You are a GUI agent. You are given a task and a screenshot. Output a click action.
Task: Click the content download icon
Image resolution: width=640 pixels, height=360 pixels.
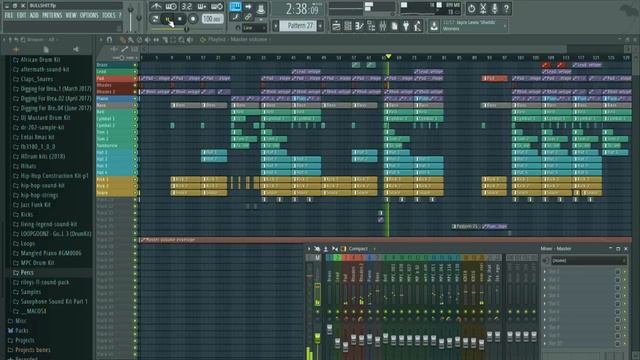[434, 26]
